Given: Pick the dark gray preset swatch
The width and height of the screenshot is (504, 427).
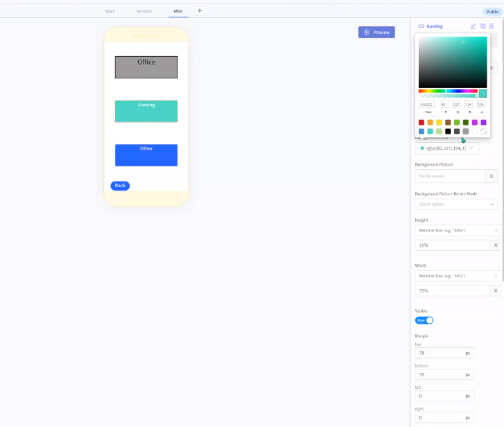Looking at the screenshot, I should 457,132.
